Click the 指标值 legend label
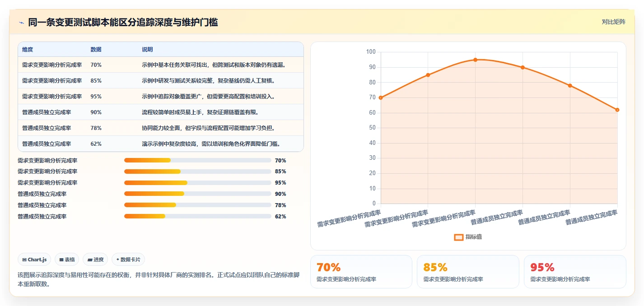The width and height of the screenshot is (644, 306). [x=473, y=237]
